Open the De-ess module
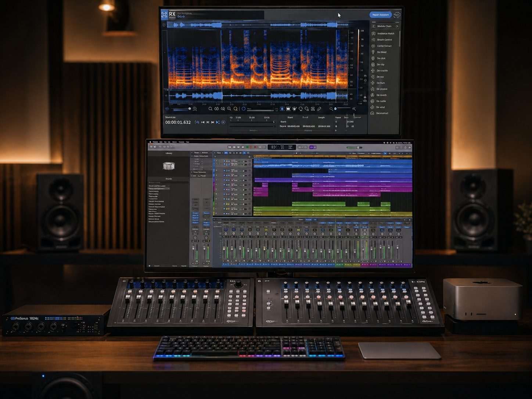532x399 pixels. [378, 77]
